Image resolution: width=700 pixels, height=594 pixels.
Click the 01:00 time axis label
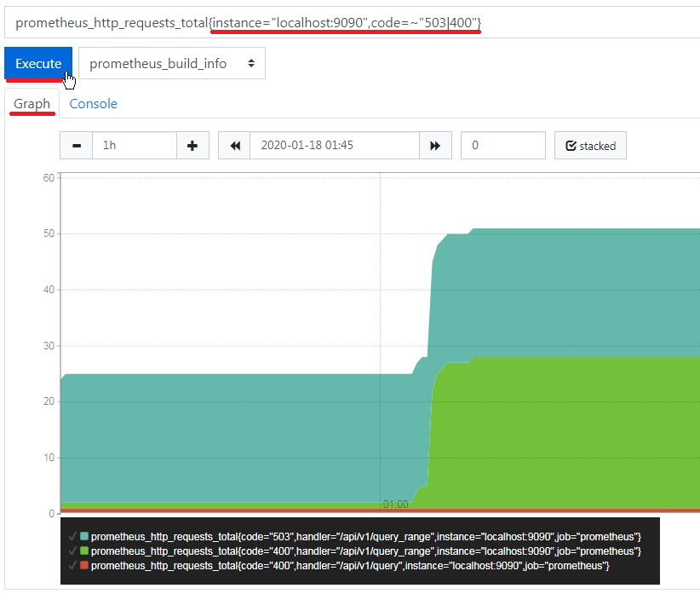click(395, 505)
